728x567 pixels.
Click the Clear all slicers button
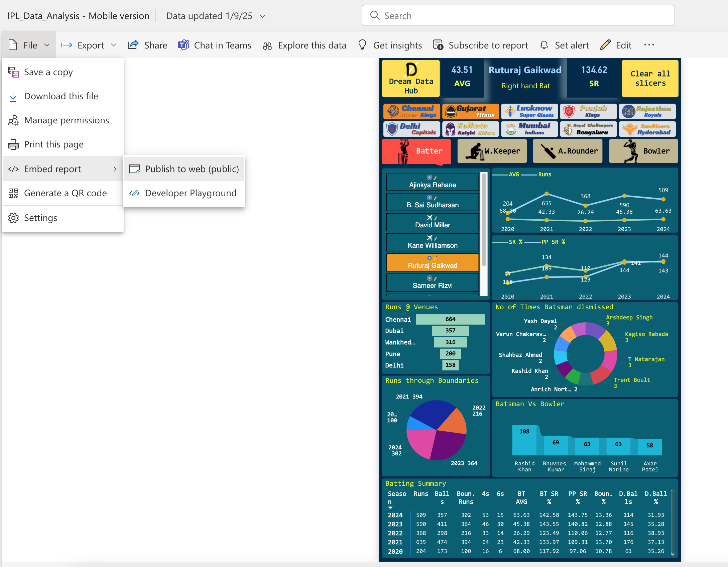[650, 78]
